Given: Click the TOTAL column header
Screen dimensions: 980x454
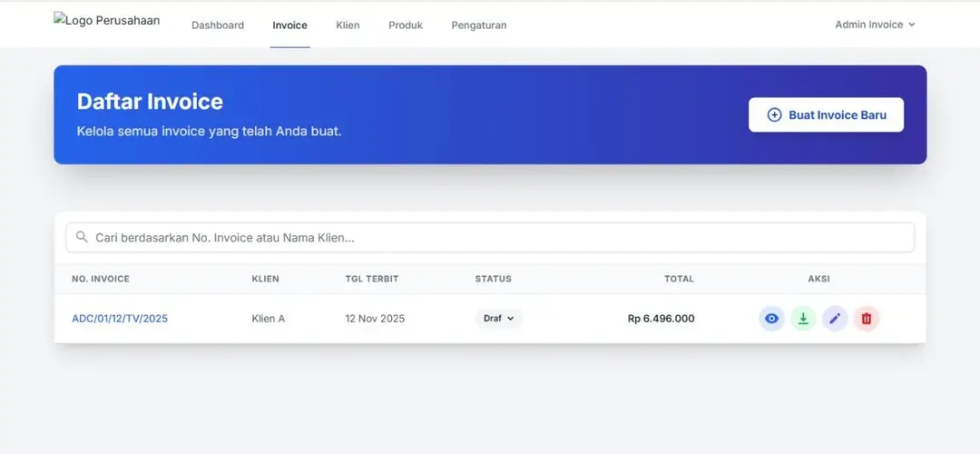Looking at the screenshot, I should 680,279.
